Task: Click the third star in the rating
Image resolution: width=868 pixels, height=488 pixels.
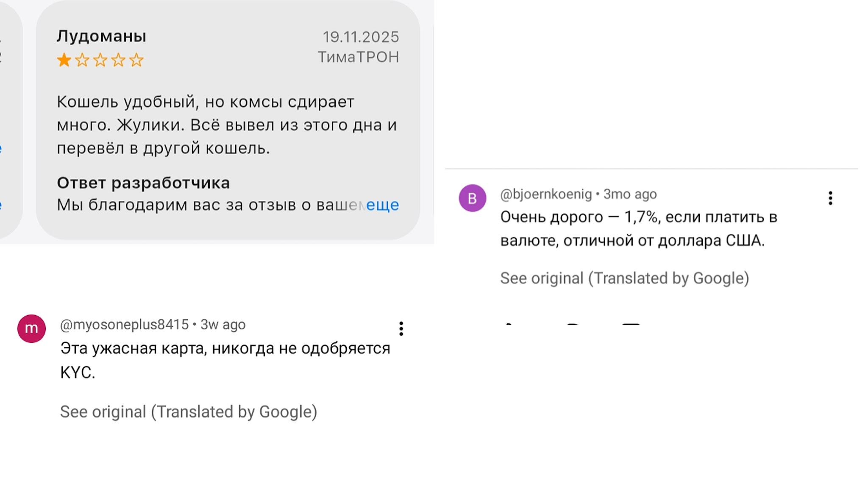Action: coord(100,60)
